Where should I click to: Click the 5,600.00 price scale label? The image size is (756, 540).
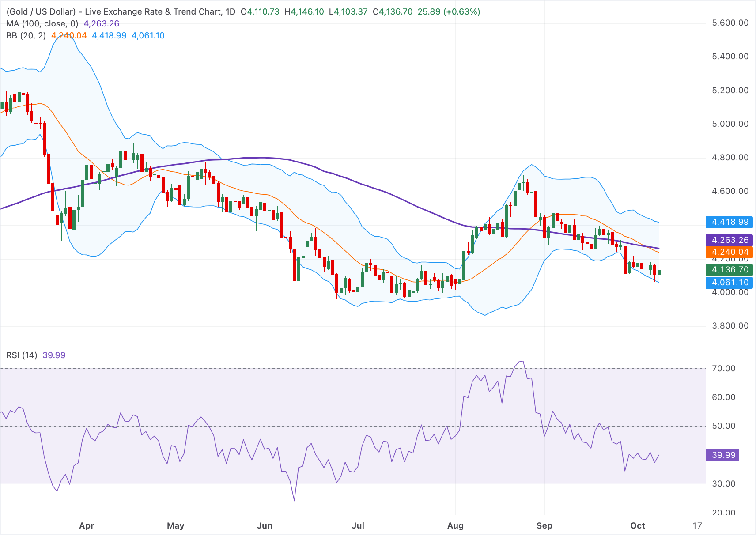730,23
